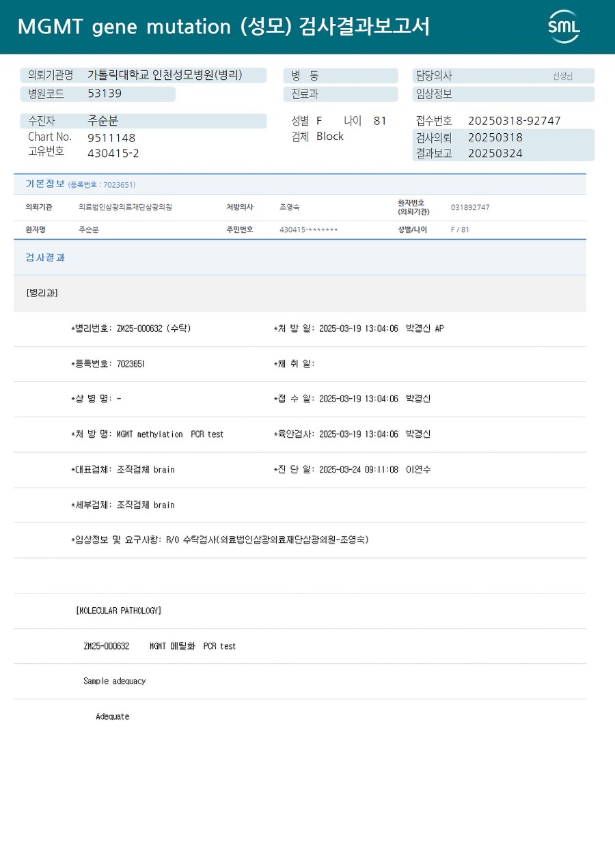The image size is (615, 868).
Task: Click the report title 'MGMT gene mutation (성모) 검사결과보고서'
Action: 223,27
